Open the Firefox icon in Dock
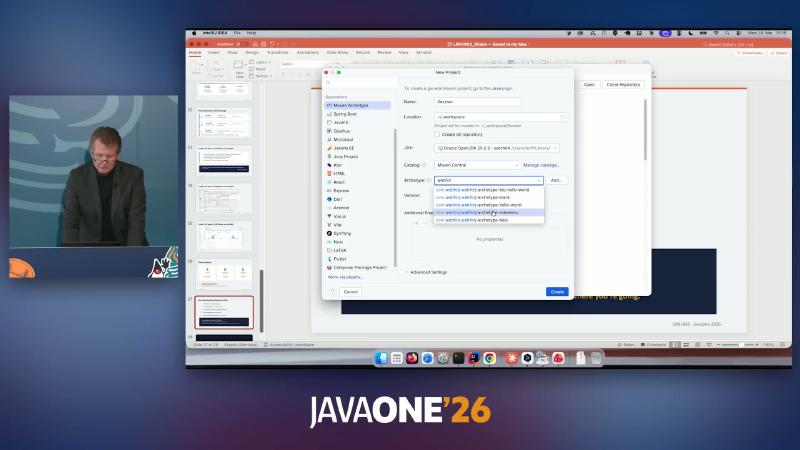 pyautogui.click(x=412, y=358)
